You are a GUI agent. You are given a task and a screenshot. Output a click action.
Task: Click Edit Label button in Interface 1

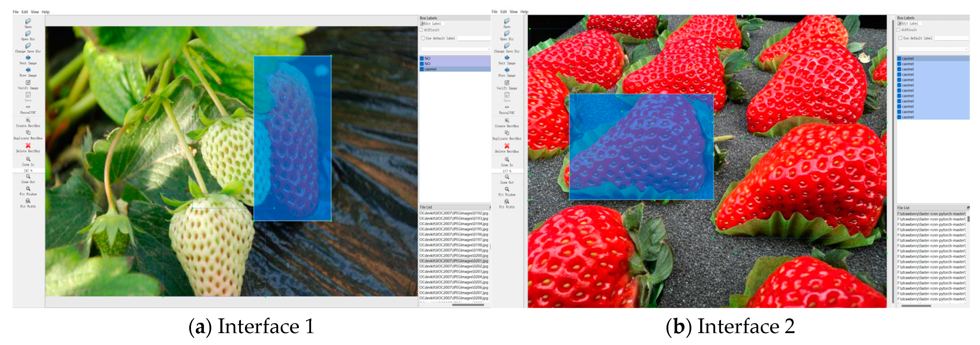point(432,24)
